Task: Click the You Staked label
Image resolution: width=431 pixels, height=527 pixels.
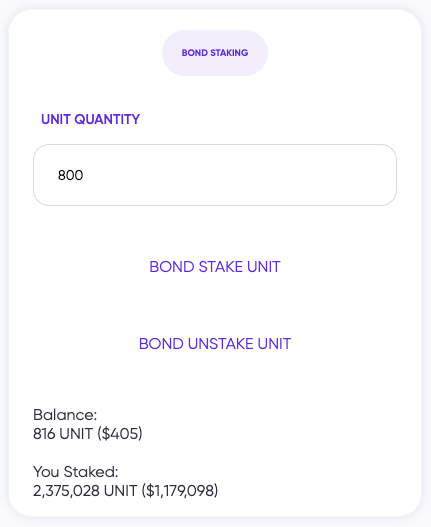Action: pos(76,472)
